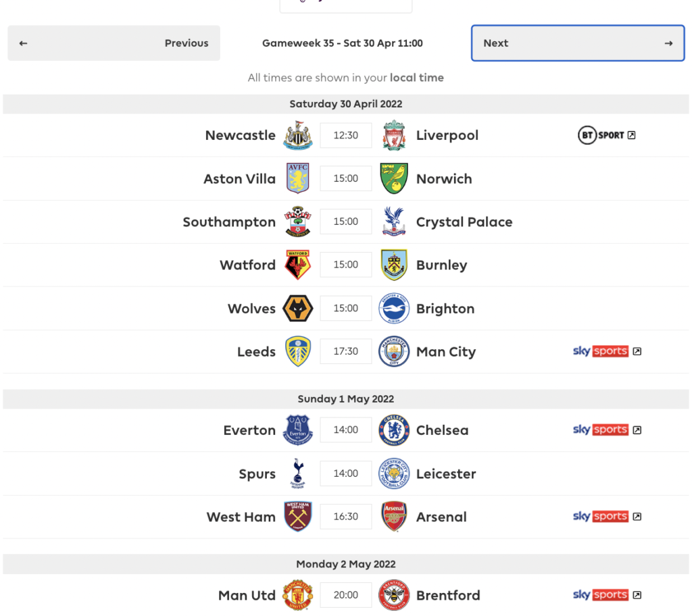Viewport: 692px width, 616px height.
Task: Select the Liverpool badge
Action: [394, 135]
